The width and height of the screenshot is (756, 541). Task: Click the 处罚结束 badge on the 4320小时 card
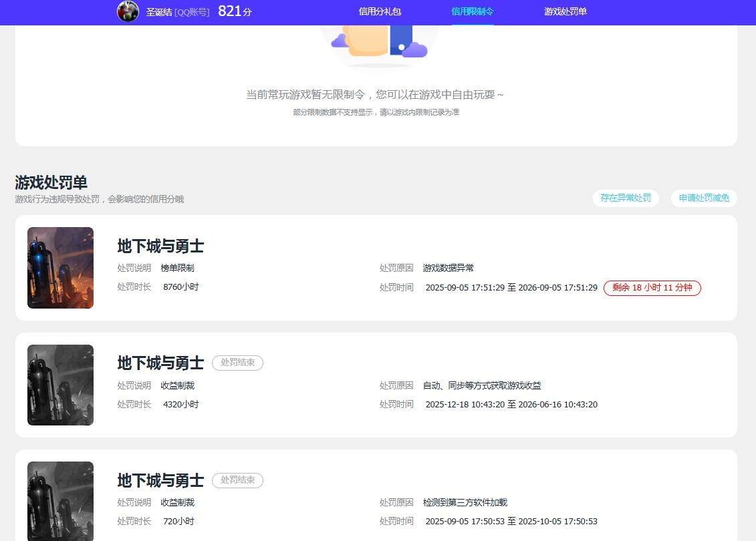pyautogui.click(x=238, y=363)
